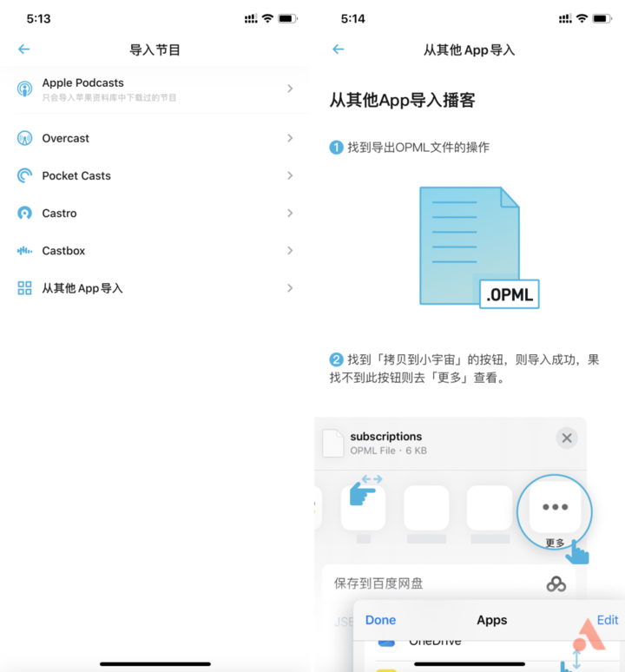Screen dimensions: 625x672
Task: Open Apple Podcasts import option
Action: 155,89
